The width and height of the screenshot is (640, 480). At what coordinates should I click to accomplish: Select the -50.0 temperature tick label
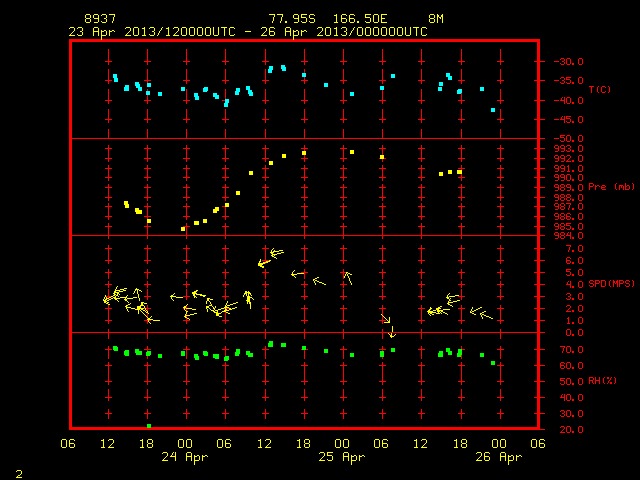569,139
